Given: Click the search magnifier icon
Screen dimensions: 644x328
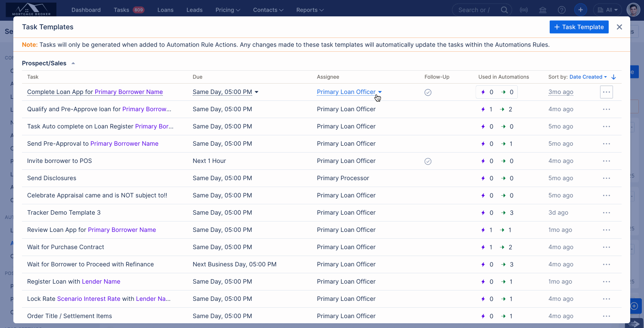Looking at the screenshot, I should tap(504, 10).
